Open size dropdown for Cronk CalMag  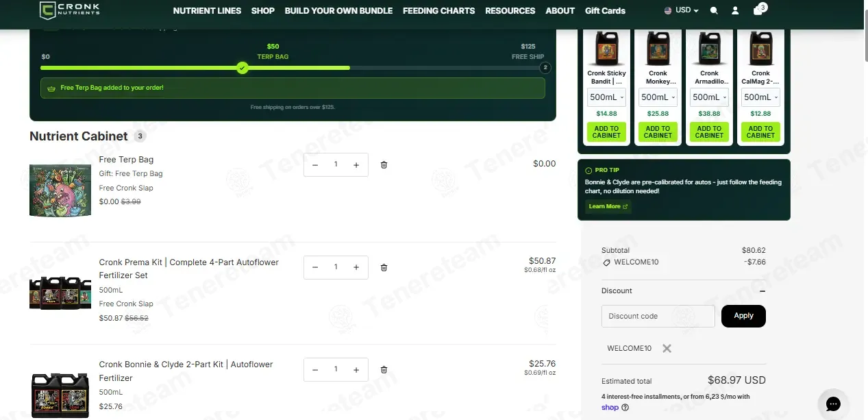[760, 97]
